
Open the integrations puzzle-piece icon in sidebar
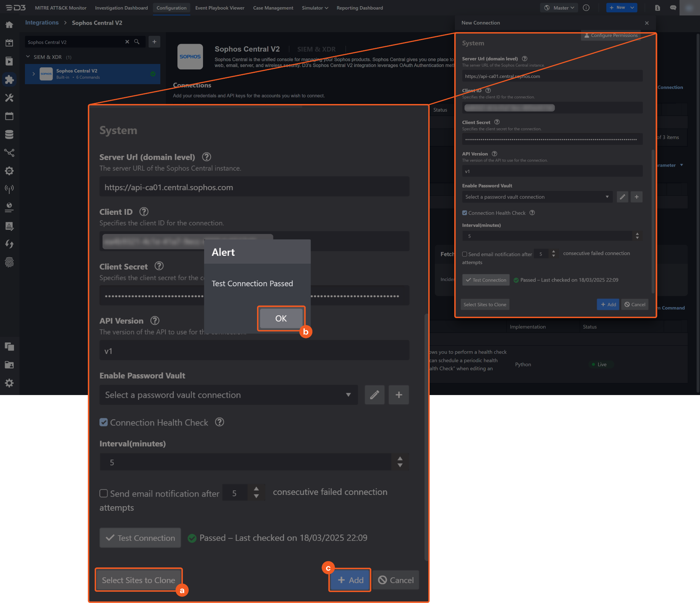[x=9, y=80]
